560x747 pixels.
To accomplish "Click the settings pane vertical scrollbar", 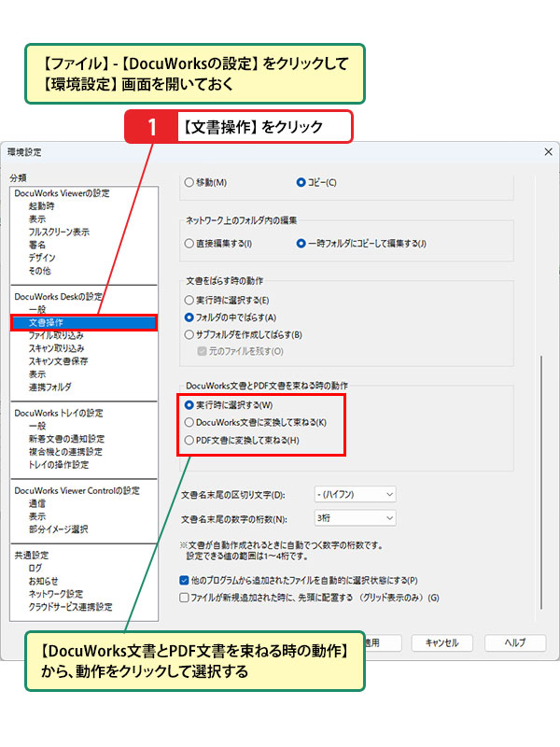I will click(x=541, y=482).
